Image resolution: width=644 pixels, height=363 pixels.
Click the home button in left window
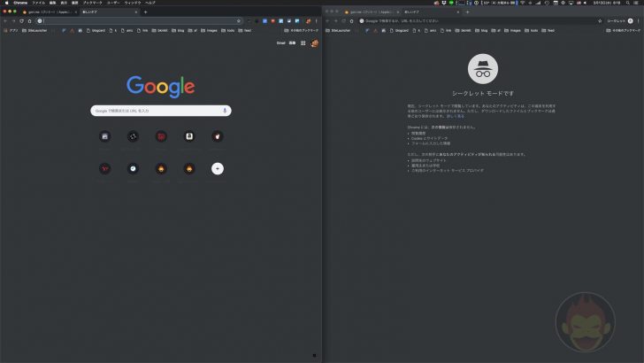pyautogui.click(x=29, y=21)
